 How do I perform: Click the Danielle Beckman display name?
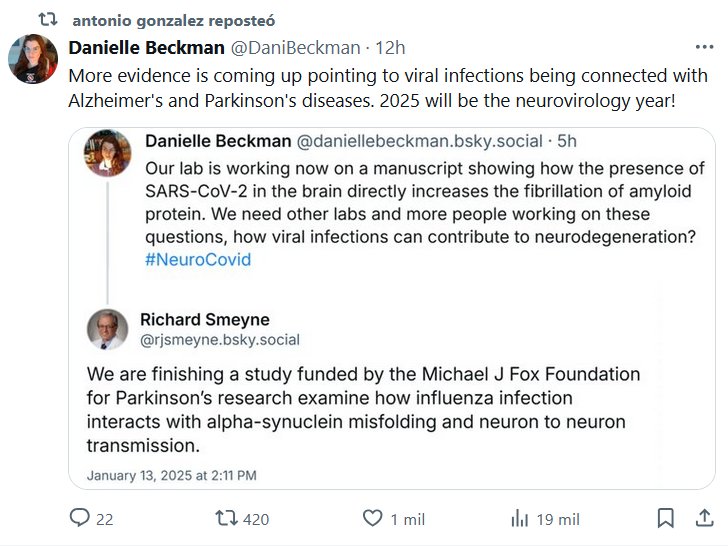[x=147, y=47]
